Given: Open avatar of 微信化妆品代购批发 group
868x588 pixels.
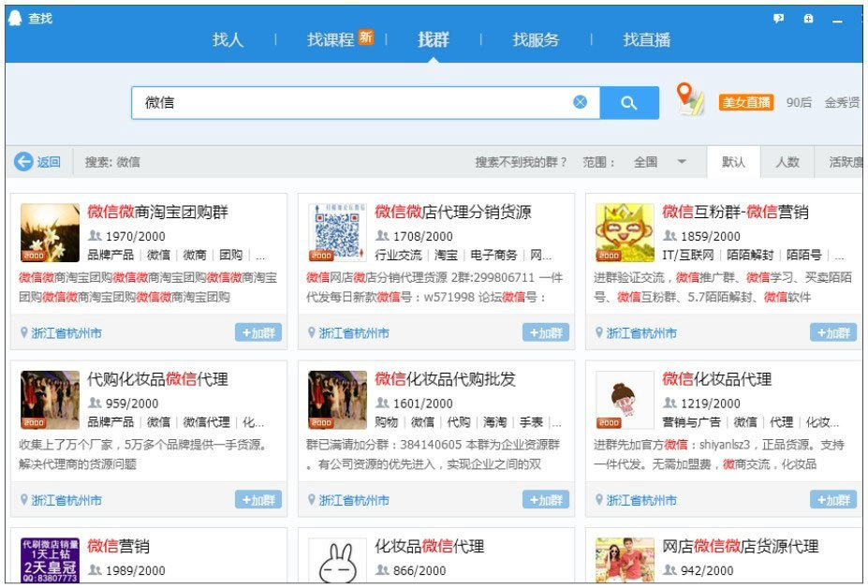Looking at the screenshot, I should (337, 400).
